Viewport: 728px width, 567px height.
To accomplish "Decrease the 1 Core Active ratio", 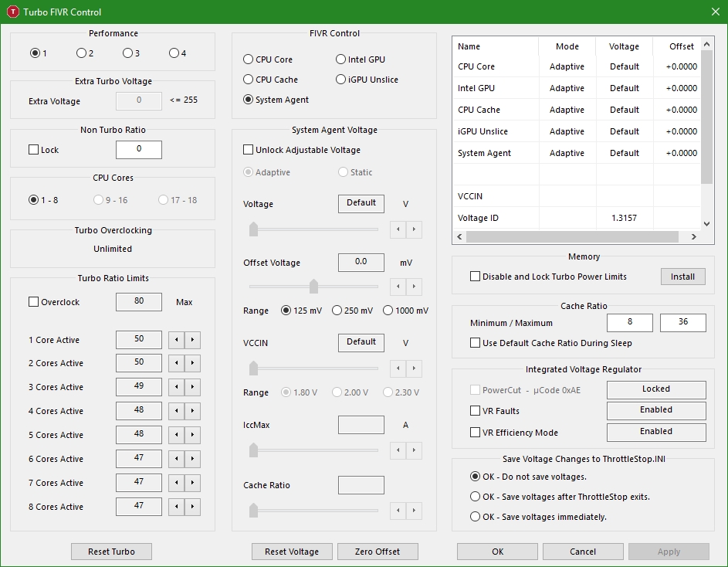I will tap(177, 340).
